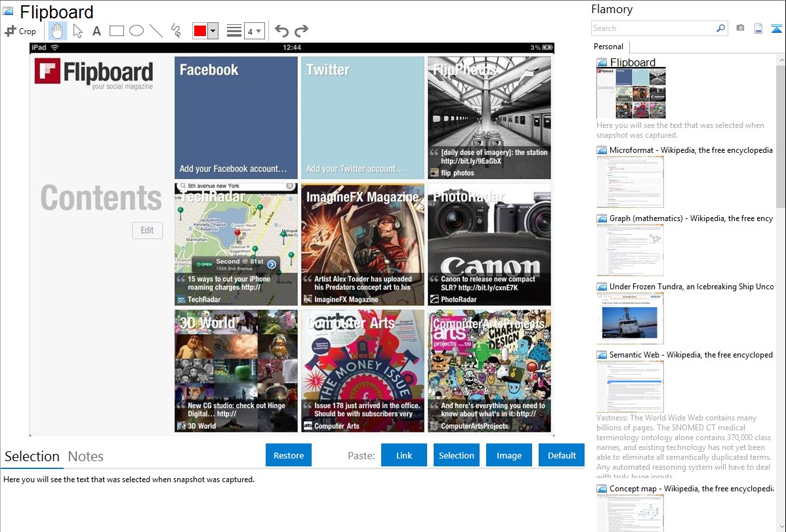Screen dimensions: 786x532
Task: Click the camera capture icon
Action: coord(740,28)
